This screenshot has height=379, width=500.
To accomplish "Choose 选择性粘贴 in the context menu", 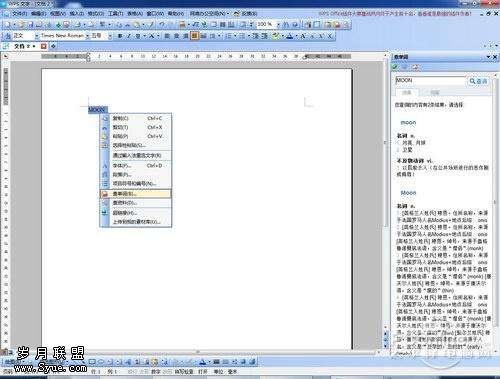I will 136,145.
